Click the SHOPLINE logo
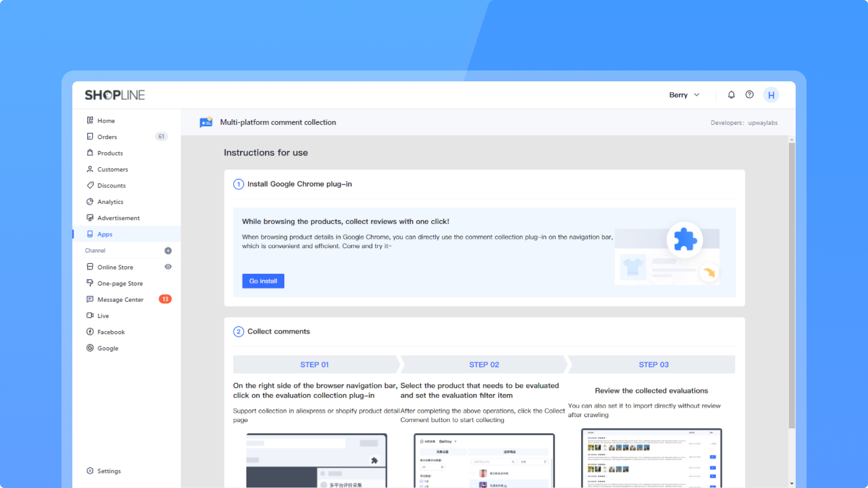This screenshot has width=868, height=488. click(115, 95)
